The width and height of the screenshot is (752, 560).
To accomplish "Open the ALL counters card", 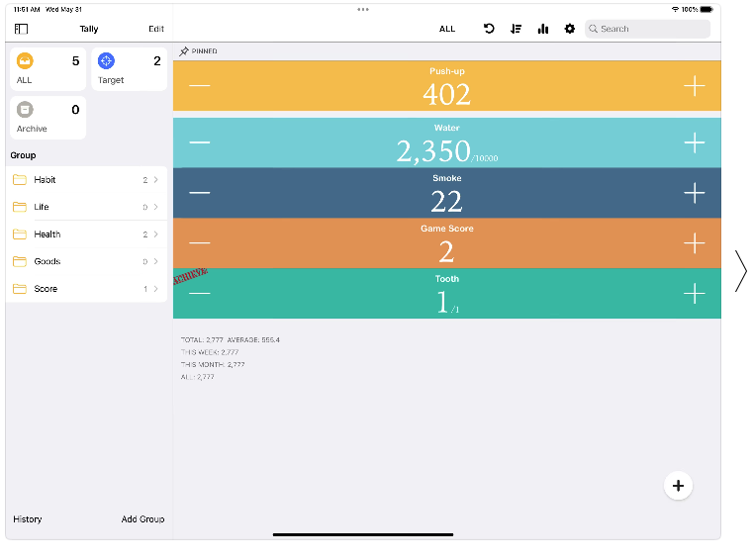I will pyautogui.click(x=47, y=69).
